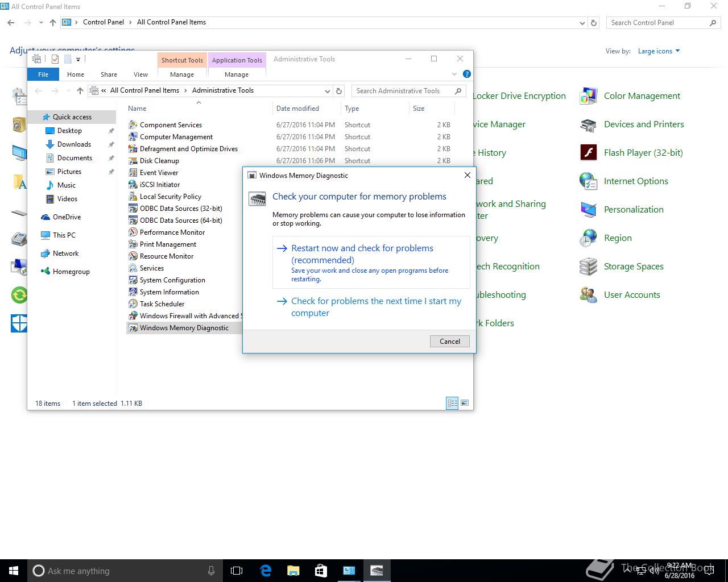Click All Control Panel Items breadcrumb in Explorer
728x582 pixels.
[144, 90]
